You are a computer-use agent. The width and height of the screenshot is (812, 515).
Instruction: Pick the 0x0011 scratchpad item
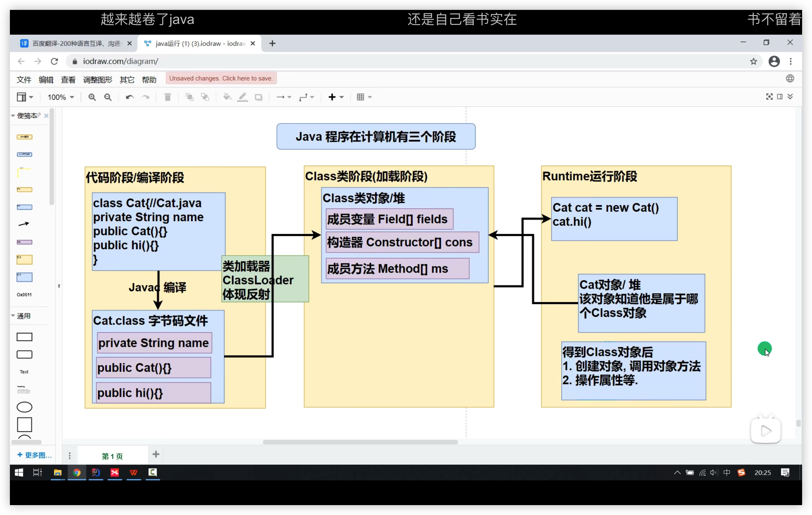[x=24, y=294]
